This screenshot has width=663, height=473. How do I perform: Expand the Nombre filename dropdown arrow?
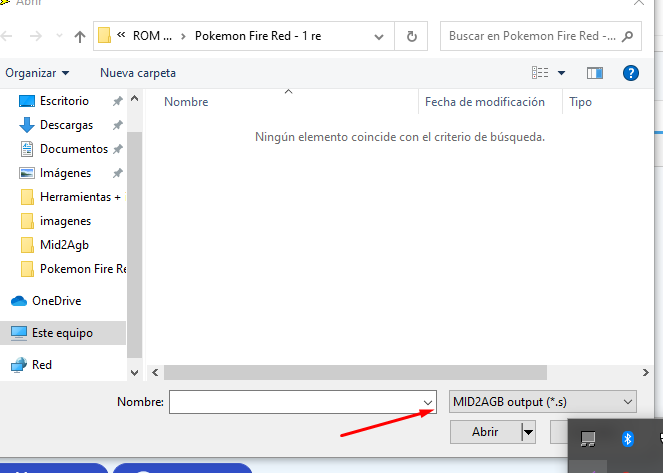[x=429, y=402]
